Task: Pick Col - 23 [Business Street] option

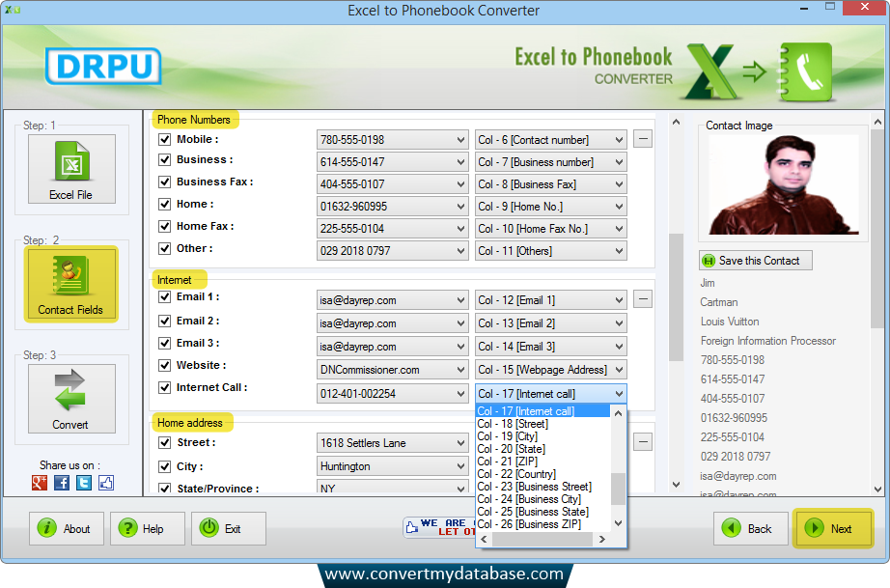Action: click(543, 487)
